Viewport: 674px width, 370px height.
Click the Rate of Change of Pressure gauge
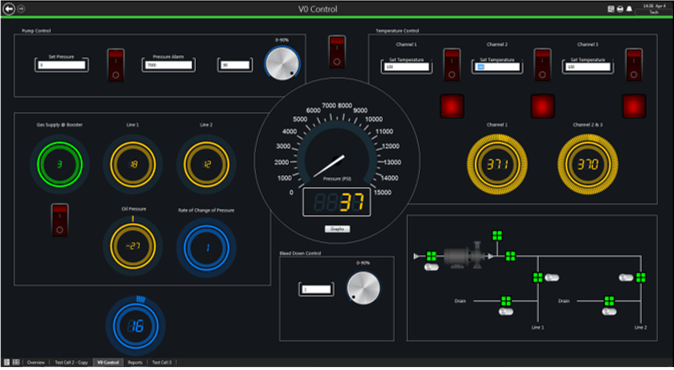tap(206, 248)
